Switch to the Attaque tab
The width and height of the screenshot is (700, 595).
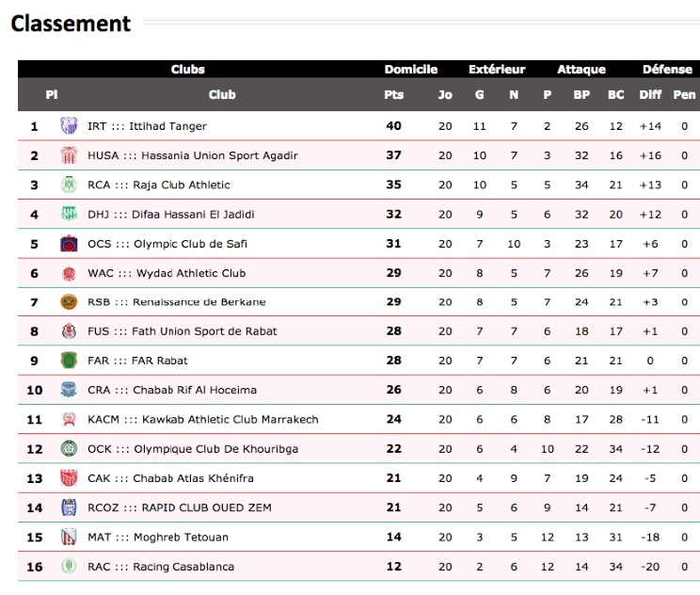[x=581, y=70]
